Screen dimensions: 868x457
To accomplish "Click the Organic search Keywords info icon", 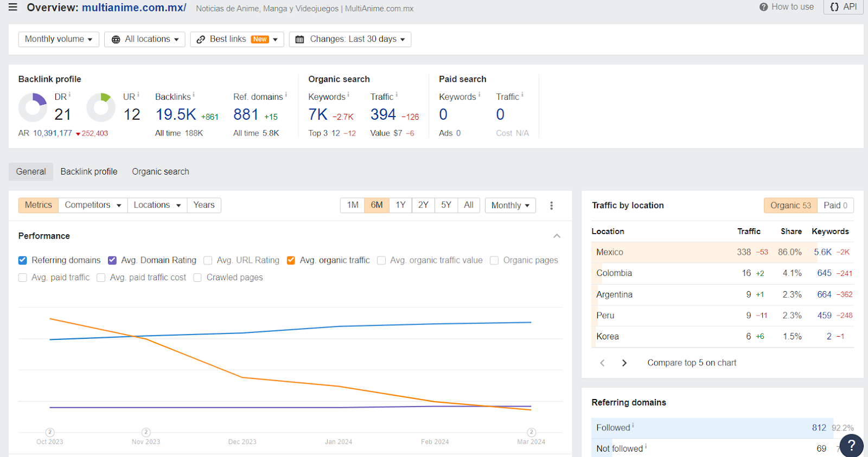I will coord(348,95).
